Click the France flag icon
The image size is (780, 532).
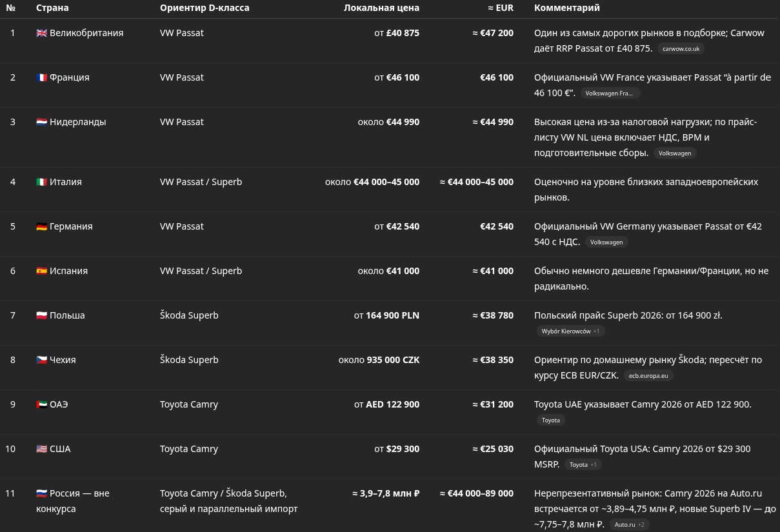[x=41, y=77]
